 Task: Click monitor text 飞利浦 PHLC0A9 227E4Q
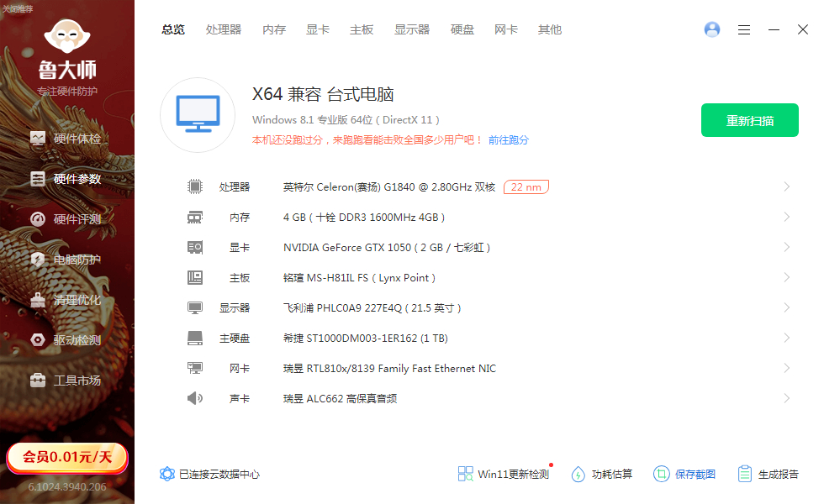(372, 308)
